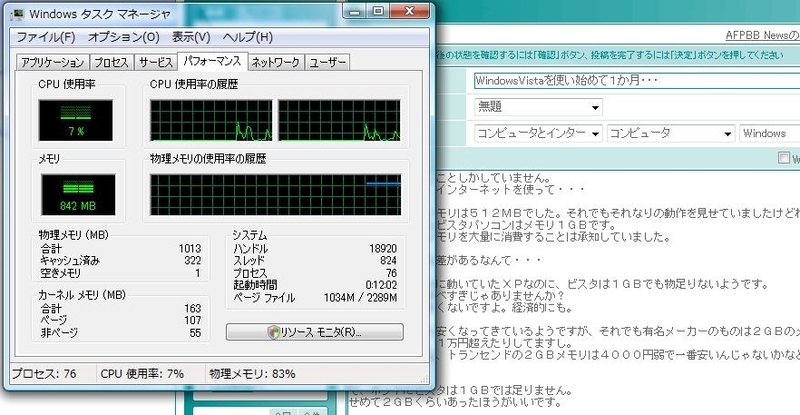Click the CPU 使用率 7% gauge
Viewport: 800px width, 415px height.
coord(76,120)
